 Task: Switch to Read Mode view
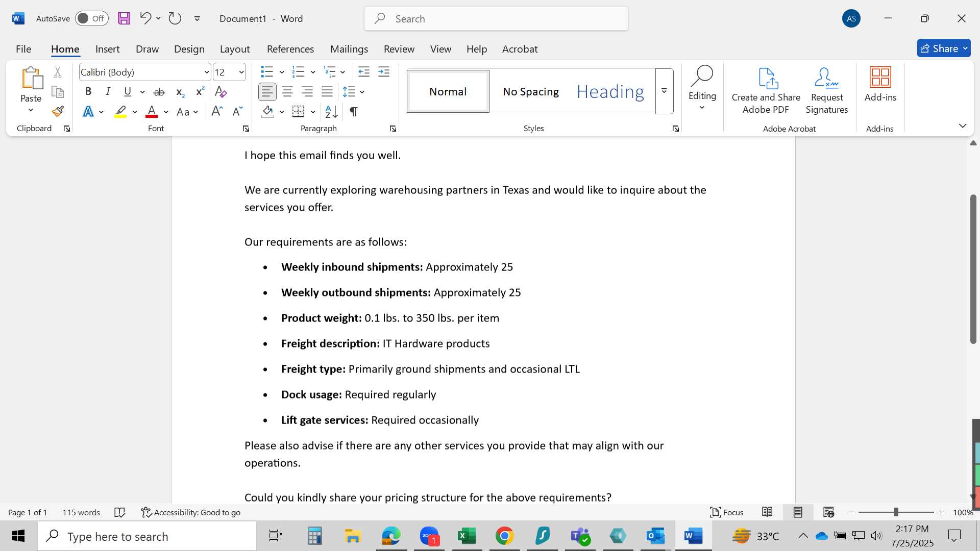coord(767,512)
